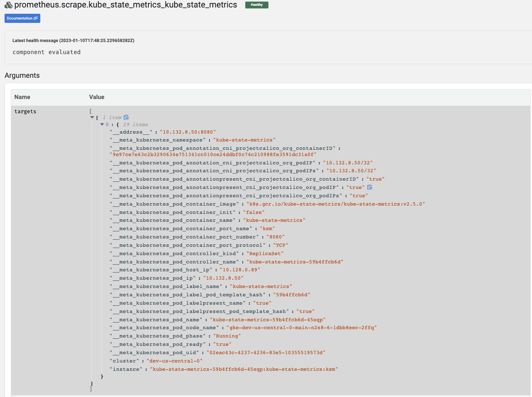
Task: Click the Value column header
Action: (x=96, y=97)
